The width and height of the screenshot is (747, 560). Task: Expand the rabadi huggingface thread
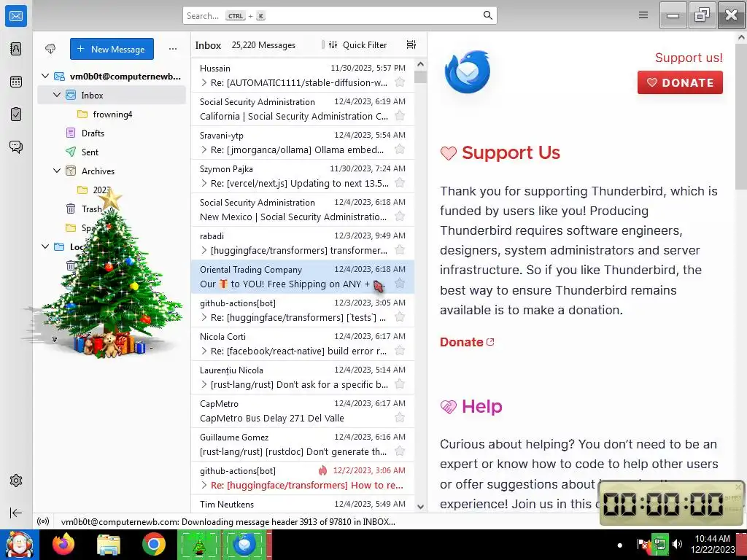coord(204,251)
